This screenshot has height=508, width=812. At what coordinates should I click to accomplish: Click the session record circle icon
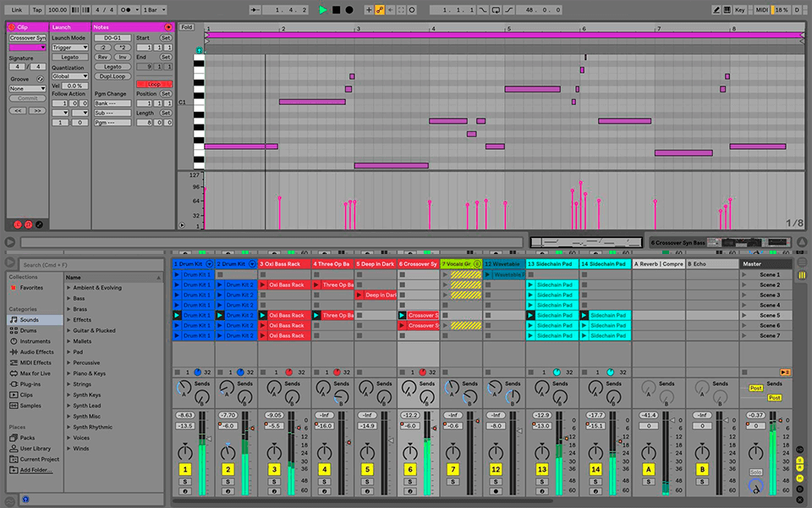(349, 9)
